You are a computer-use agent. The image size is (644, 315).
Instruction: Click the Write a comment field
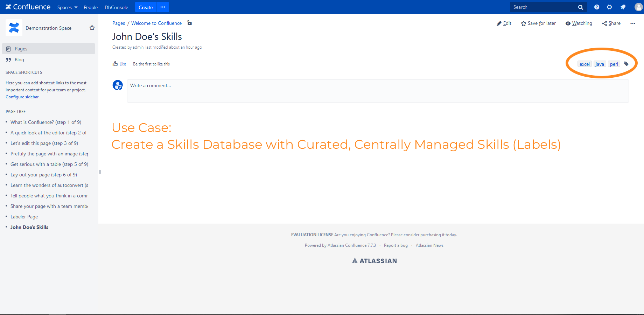pos(378,91)
